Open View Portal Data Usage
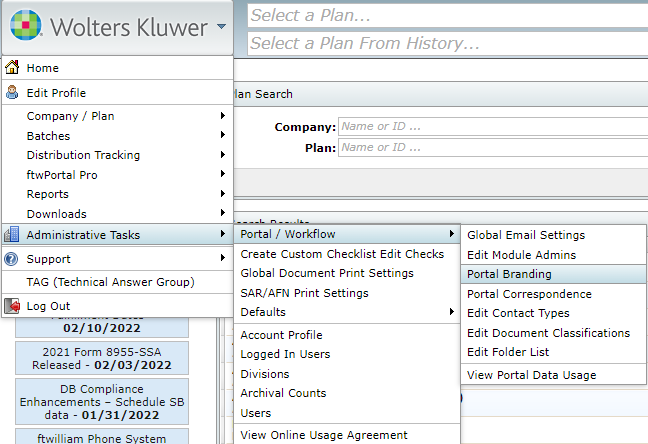Image resolution: width=648 pixels, height=444 pixels. 553,375
